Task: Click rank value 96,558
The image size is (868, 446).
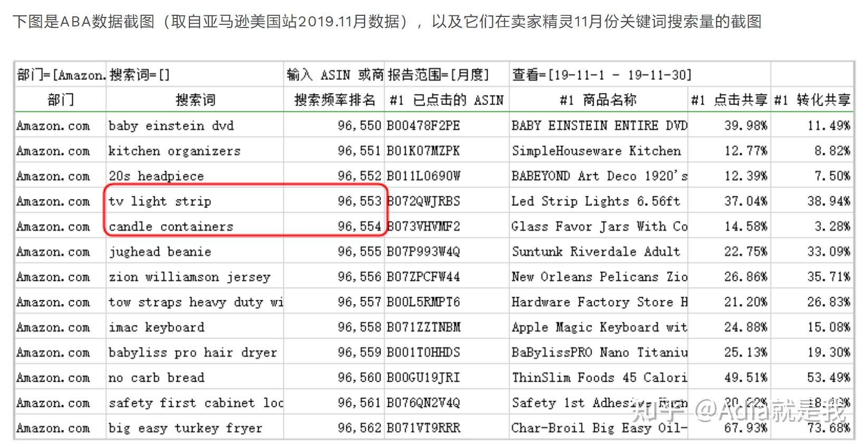Action: click(x=359, y=327)
